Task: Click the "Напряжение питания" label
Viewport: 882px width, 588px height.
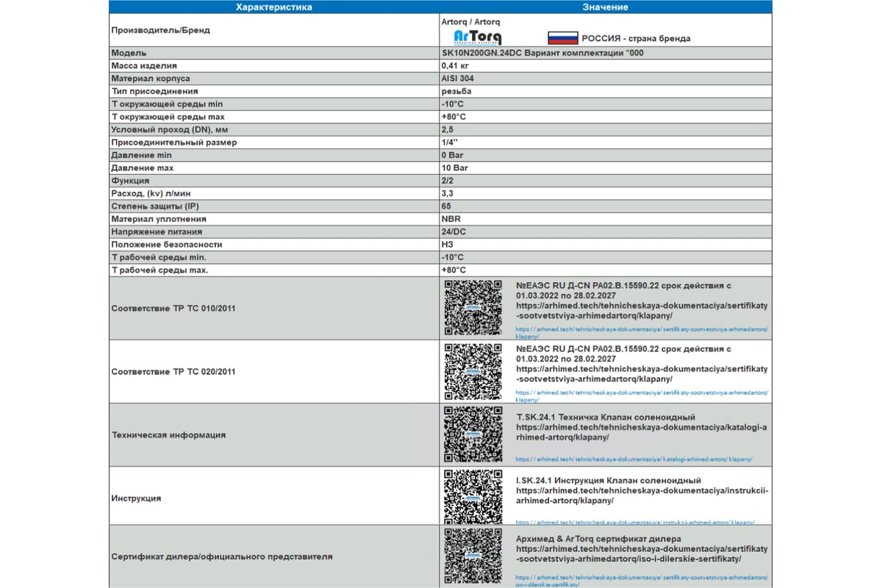Action: tap(156, 232)
